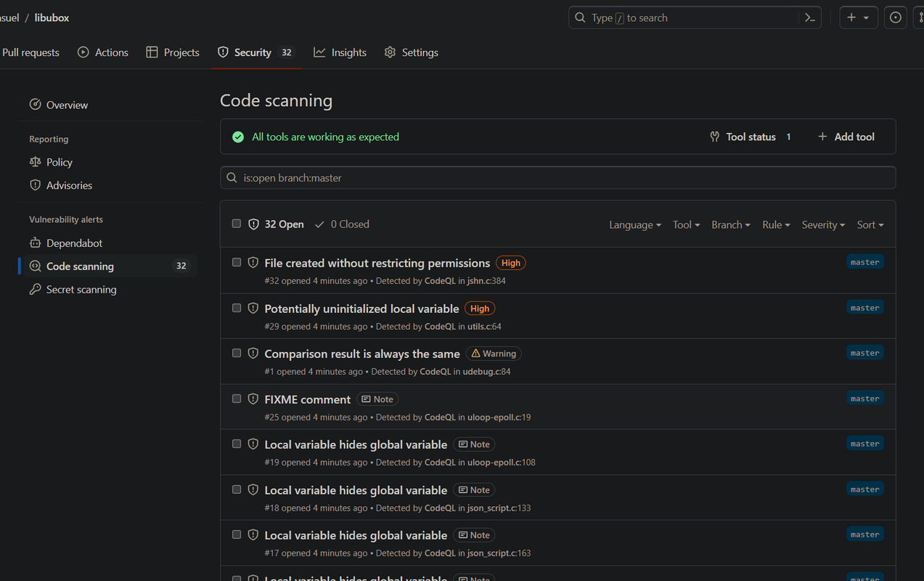This screenshot has width=924, height=581.
Task: Check the Potentially uninitialized local variable alert
Action: [x=237, y=308]
